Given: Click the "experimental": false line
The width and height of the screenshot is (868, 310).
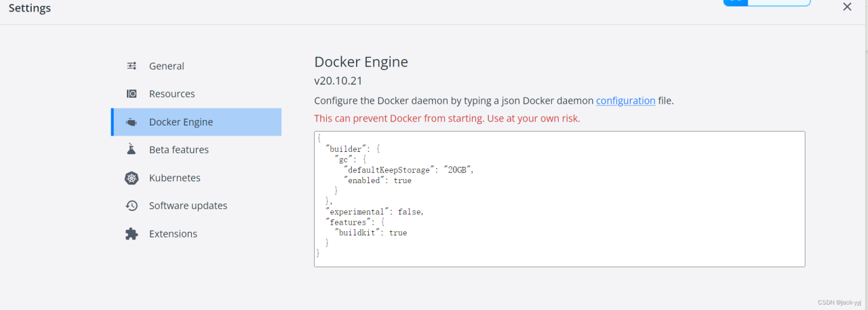Looking at the screenshot, I should pyautogui.click(x=375, y=212).
